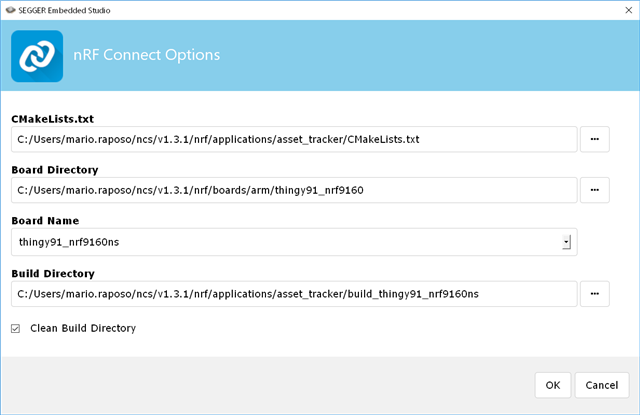Click the bold Build Directory label
The height and width of the screenshot is (415, 640).
pyautogui.click(x=53, y=272)
